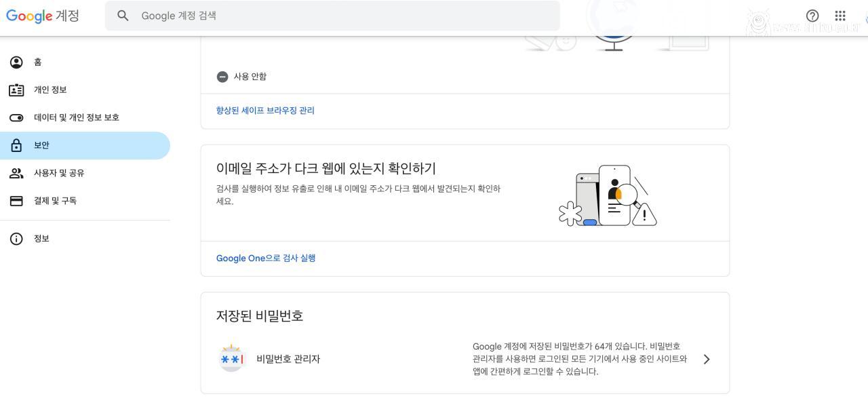Click the 홈 sidebar icon
This screenshot has height=399, width=868.
tap(16, 62)
